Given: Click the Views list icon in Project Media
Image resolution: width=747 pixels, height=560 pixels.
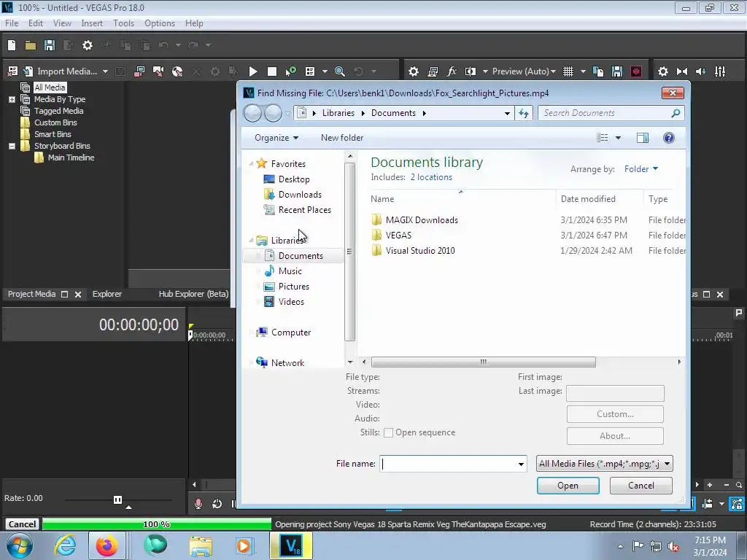Looking at the screenshot, I should pyautogui.click(x=309, y=71).
